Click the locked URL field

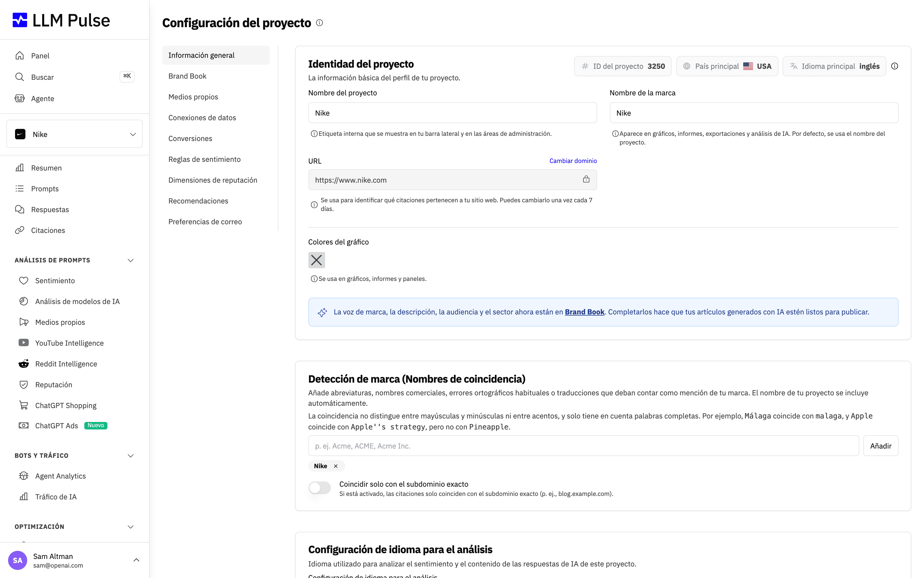[x=452, y=180]
